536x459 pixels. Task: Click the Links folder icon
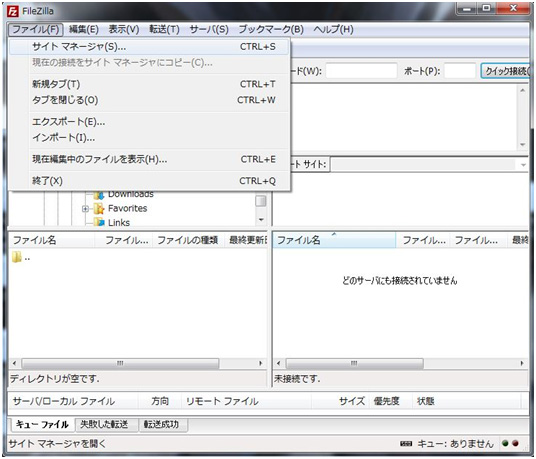pos(99,222)
